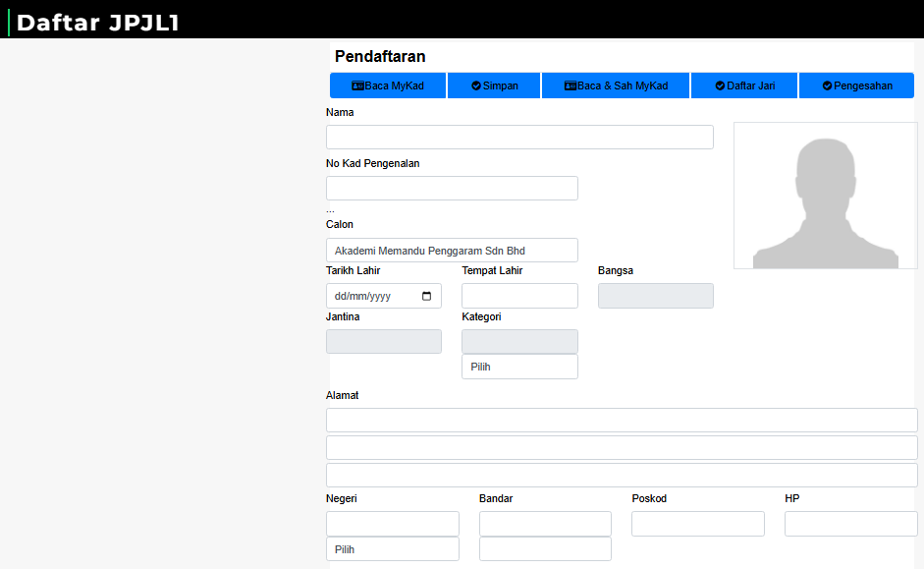The image size is (924, 569).
Task: Focus the Negeri input field
Action: coord(393,524)
